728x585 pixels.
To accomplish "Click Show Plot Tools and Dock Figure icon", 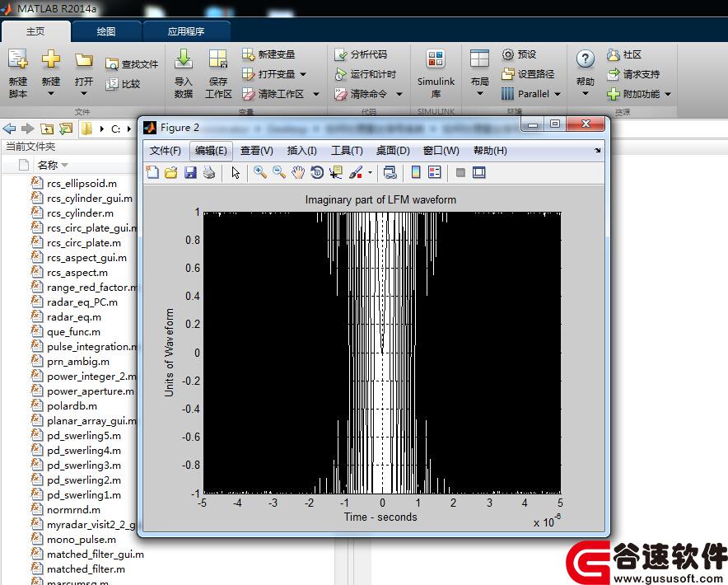I will (x=478, y=173).
